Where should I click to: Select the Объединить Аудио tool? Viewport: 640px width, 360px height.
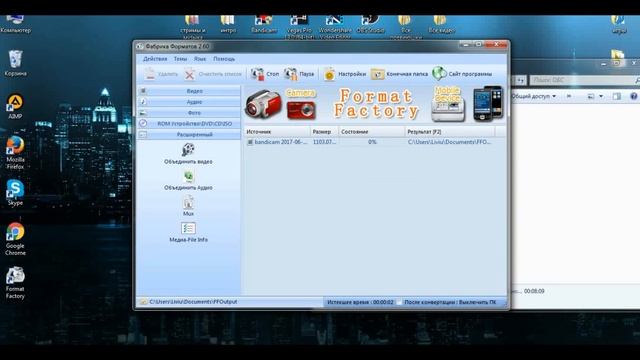(x=188, y=180)
